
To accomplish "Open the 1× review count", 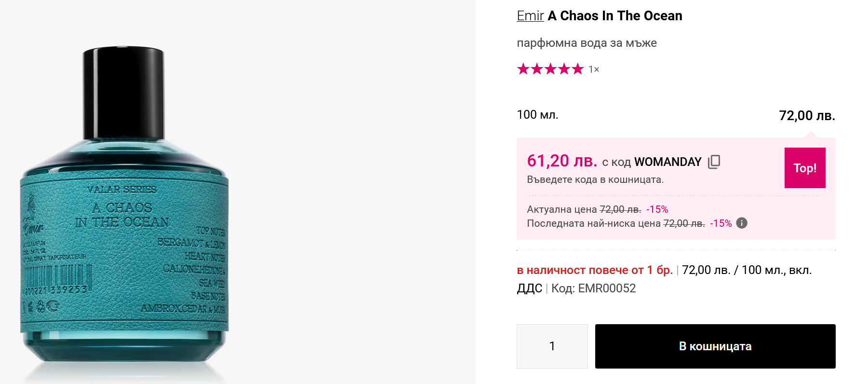I will [594, 69].
